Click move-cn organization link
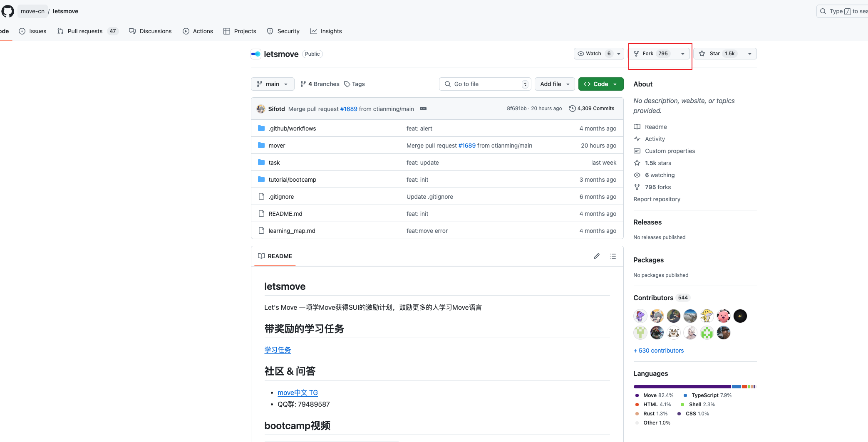 coord(32,11)
